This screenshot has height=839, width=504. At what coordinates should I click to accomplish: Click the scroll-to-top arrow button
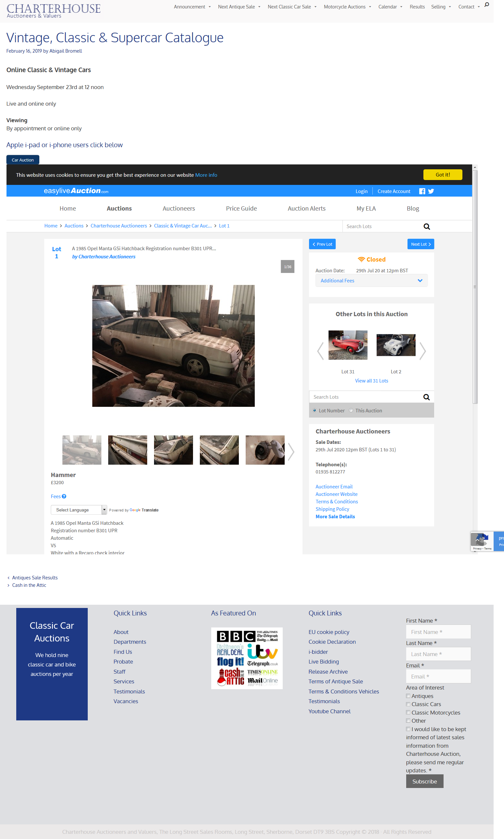coord(477,539)
